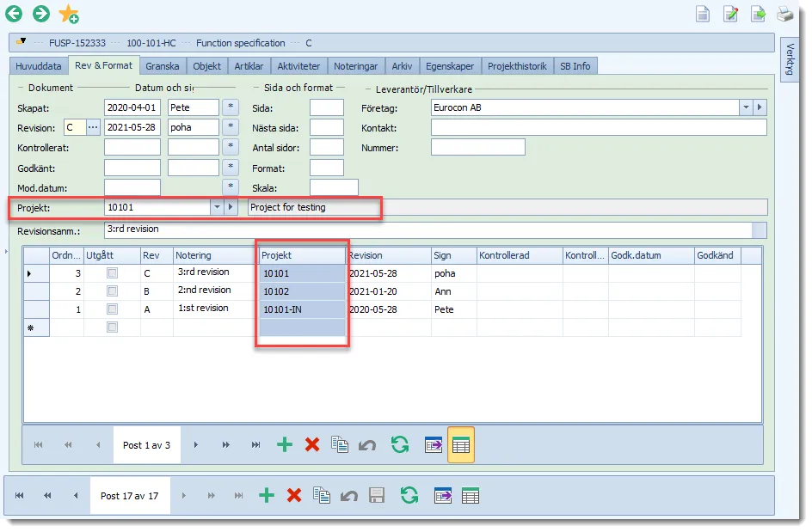Add a new document record with bottom plus

(x=267, y=496)
